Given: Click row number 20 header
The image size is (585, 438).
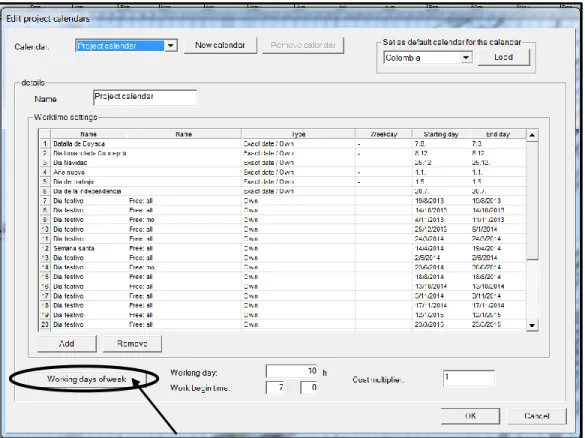Looking at the screenshot, I should click(45, 325).
